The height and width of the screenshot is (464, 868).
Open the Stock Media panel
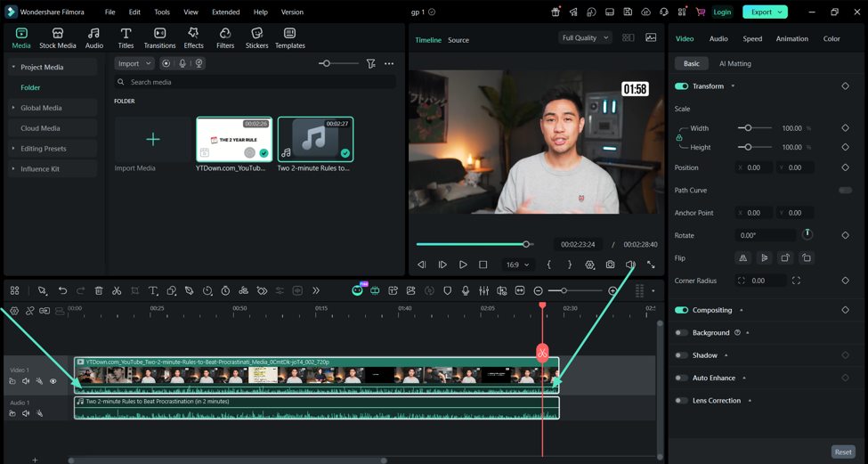(58, 38)
